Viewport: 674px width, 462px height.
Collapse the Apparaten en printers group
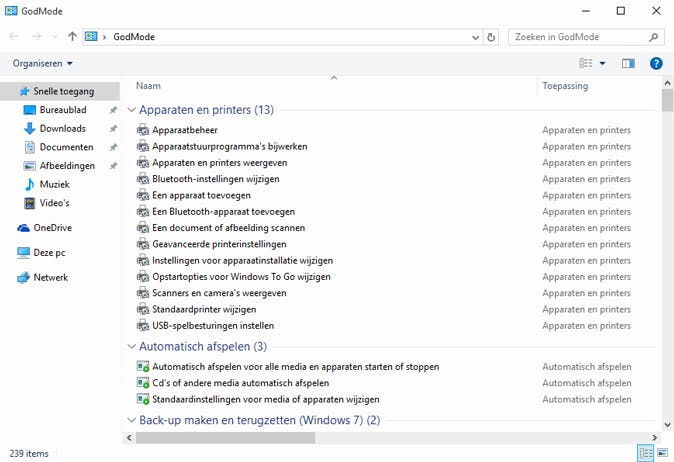131,110
